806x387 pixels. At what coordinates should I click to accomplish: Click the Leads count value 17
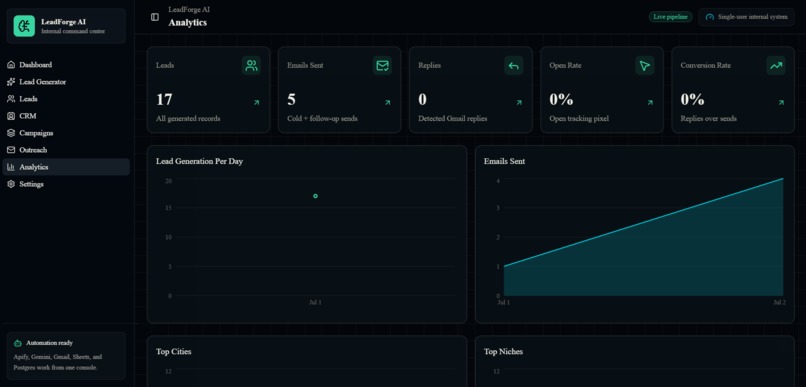click(x=164, y=99)
